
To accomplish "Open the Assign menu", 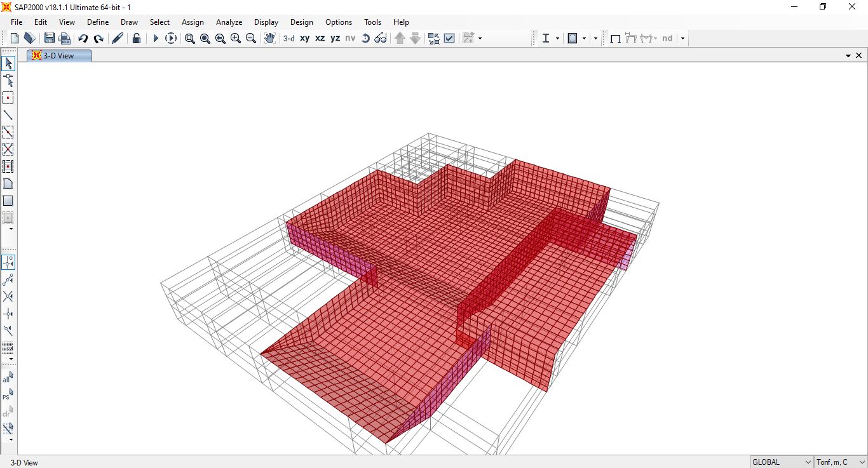I will tap(193, 22).
